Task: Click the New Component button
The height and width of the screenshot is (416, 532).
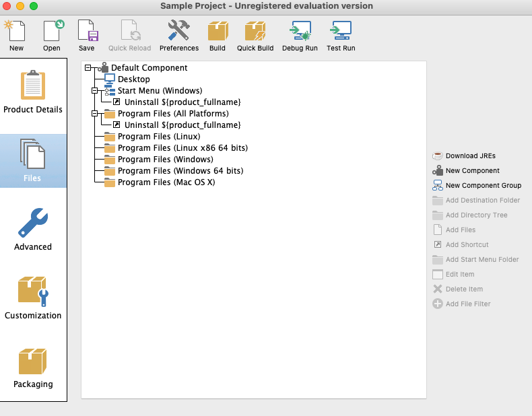Action: 472,171
